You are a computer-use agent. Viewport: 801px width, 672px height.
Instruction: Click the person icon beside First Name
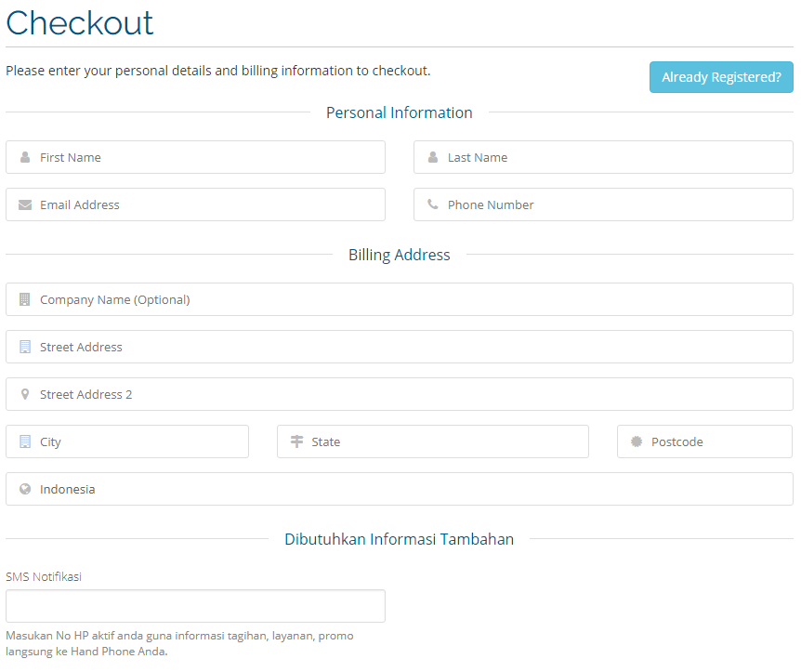click(x=25, y=158)
